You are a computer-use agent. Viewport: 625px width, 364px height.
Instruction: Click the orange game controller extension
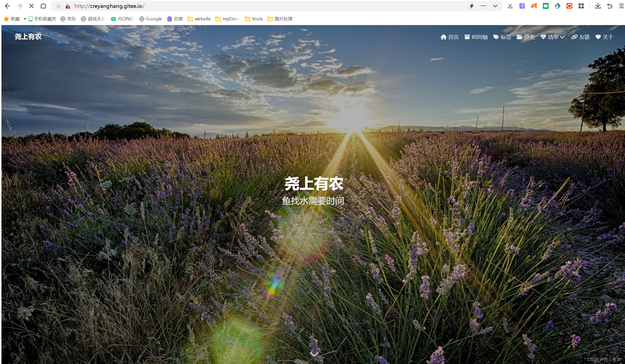534,6
